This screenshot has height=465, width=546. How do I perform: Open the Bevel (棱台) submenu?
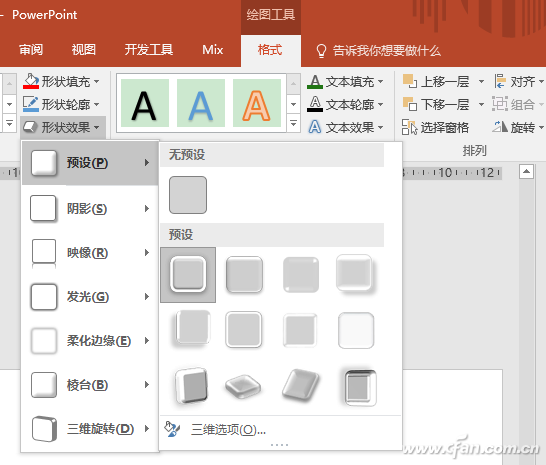click(90, 385)
